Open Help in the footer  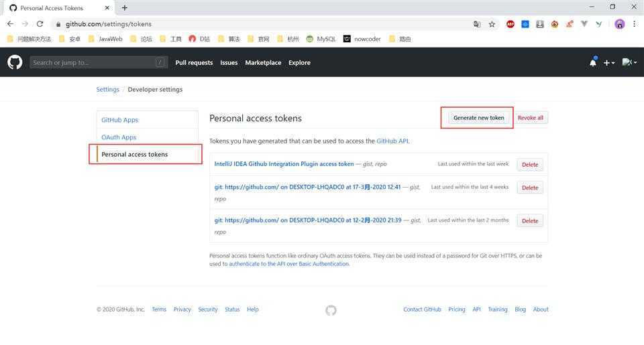[253, 309]
